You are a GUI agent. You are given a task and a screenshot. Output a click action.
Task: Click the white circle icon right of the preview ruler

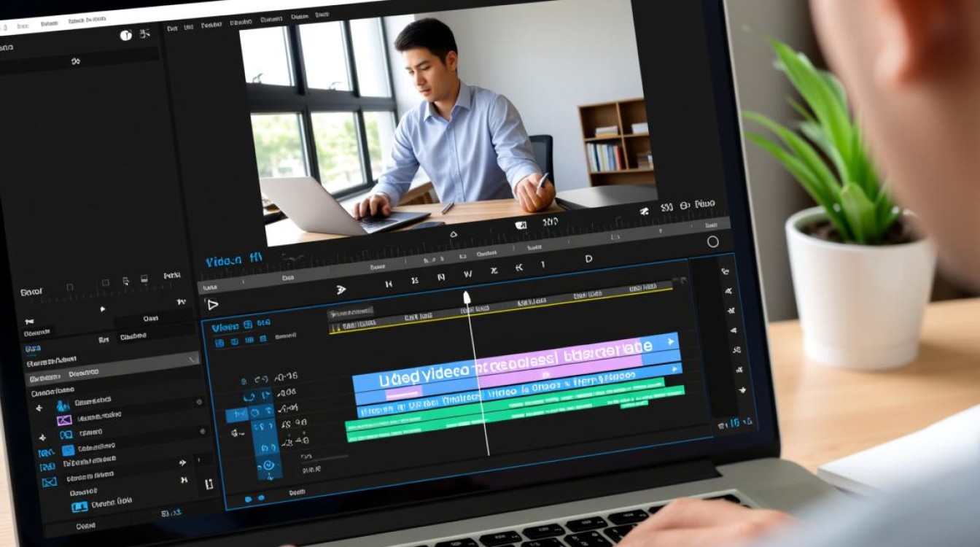click(x=712, y=241)
